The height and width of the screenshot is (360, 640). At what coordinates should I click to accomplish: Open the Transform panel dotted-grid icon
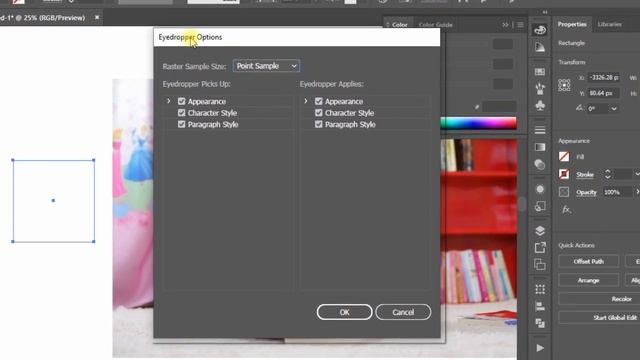(x=540, y=289)
